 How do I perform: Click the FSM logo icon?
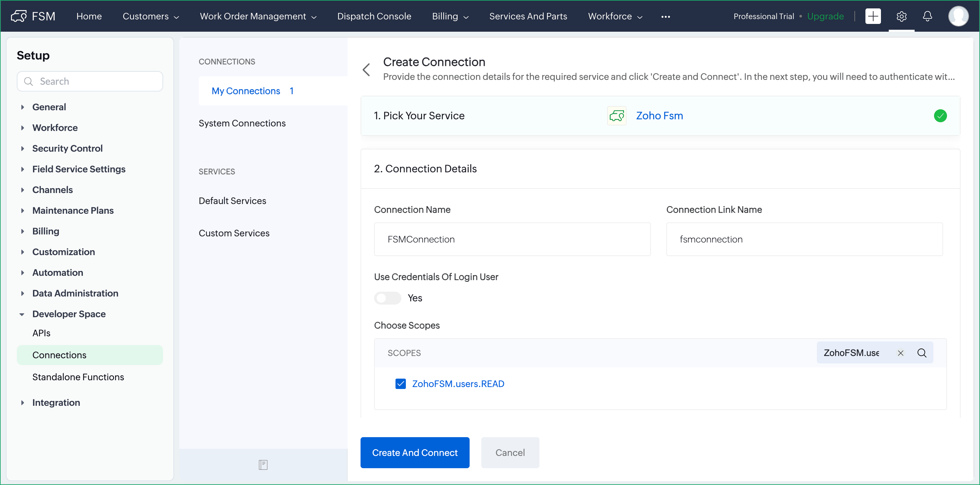[19, 16]
